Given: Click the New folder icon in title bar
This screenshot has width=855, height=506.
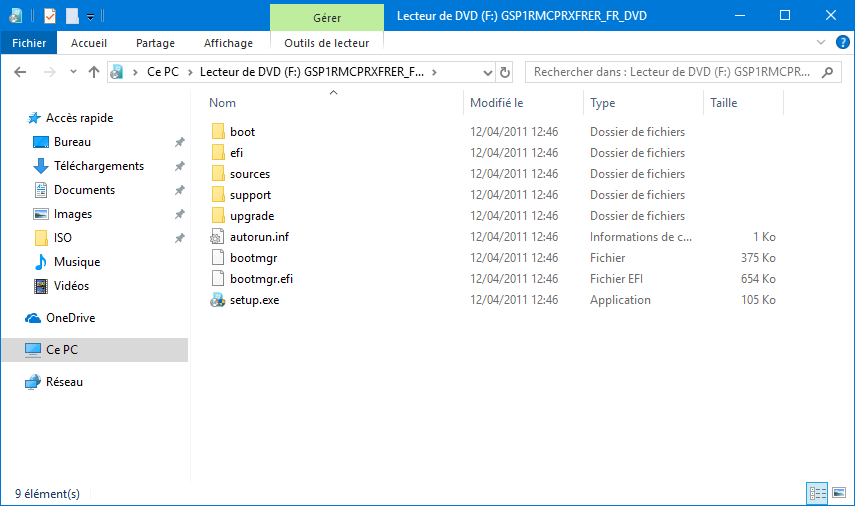Looking at the screenshot, I should click(72, 16).
